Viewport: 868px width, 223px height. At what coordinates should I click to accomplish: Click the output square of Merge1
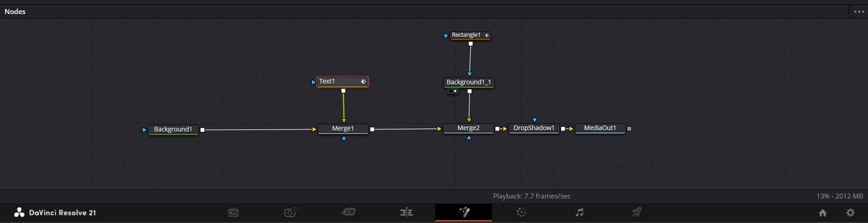coord(372,130)
